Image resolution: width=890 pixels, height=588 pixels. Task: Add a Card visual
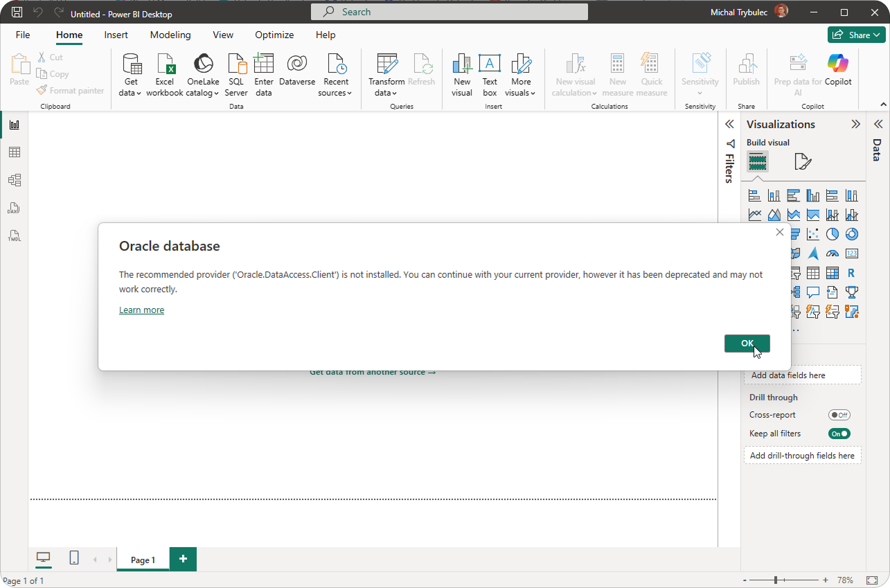(852, 253)
